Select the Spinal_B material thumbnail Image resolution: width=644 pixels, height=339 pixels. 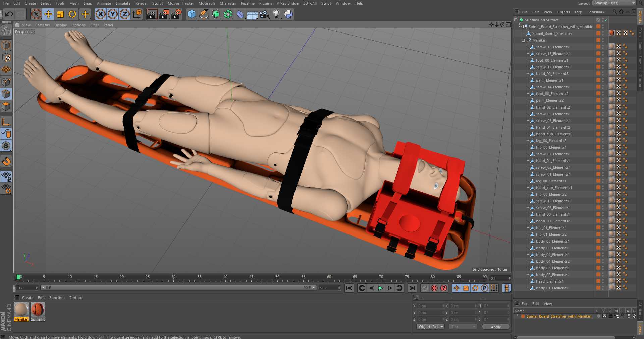tap(38, 310)
